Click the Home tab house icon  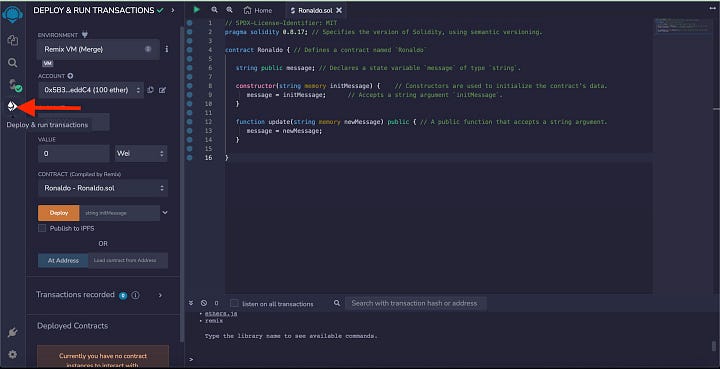(x=248, y=10)
